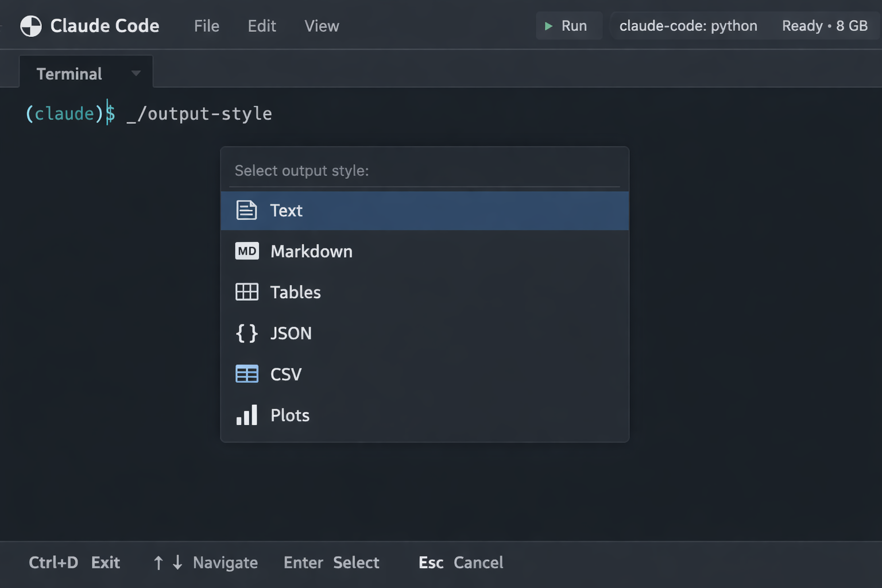The width and height of the screenshot is (882, 588).
Task: Open the claude-code: python selector
Action: (688, 26)
